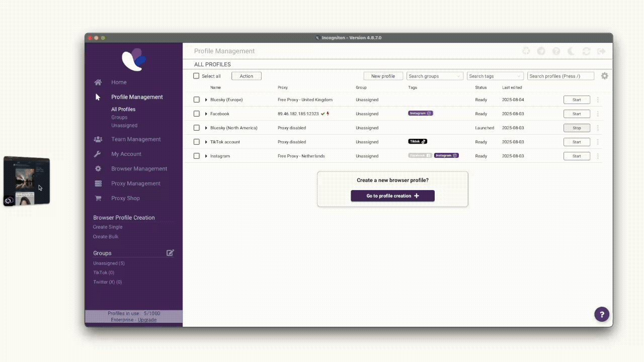Select the TikTok (0) group in sidebar
The height and width of the screenshot is (362, 644).
104,273
